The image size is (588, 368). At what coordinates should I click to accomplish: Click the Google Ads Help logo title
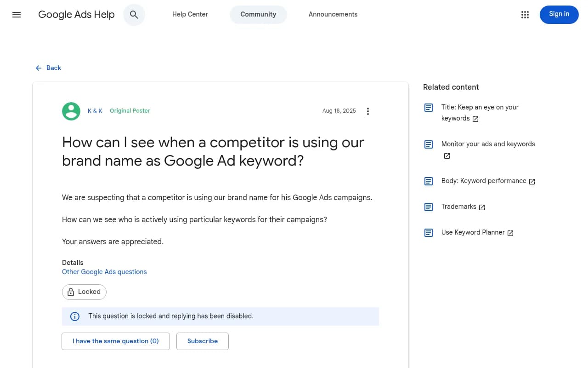coord(76,15)
